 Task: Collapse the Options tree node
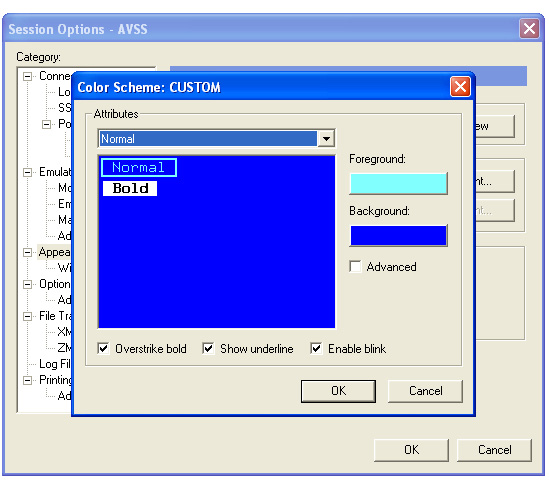(27, 284)
